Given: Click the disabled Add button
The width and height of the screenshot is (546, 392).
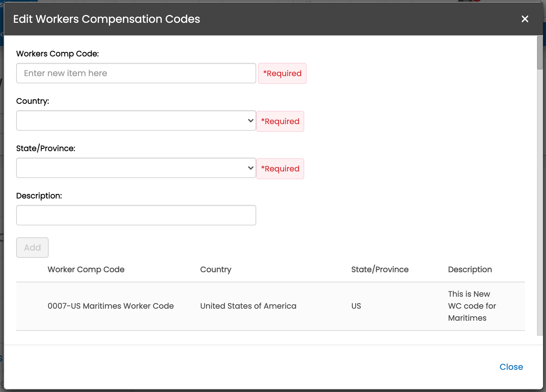Looking at the screenshot, I should [32, 248].
